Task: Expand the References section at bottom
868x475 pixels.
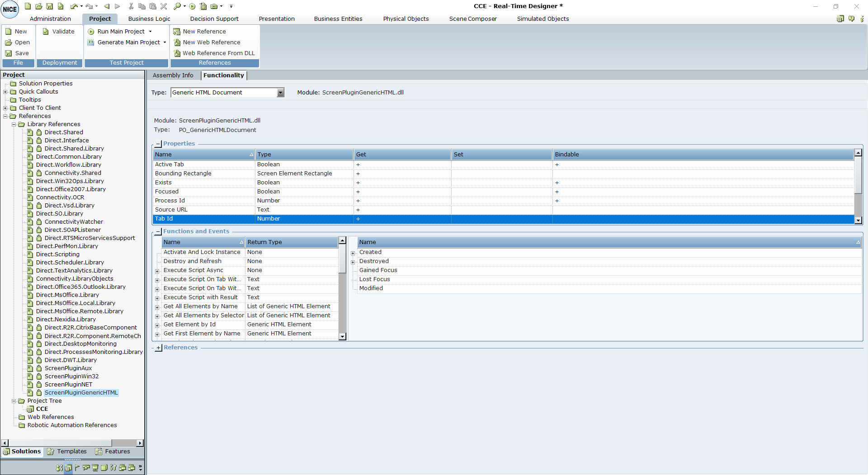Action: pos(159,348)
